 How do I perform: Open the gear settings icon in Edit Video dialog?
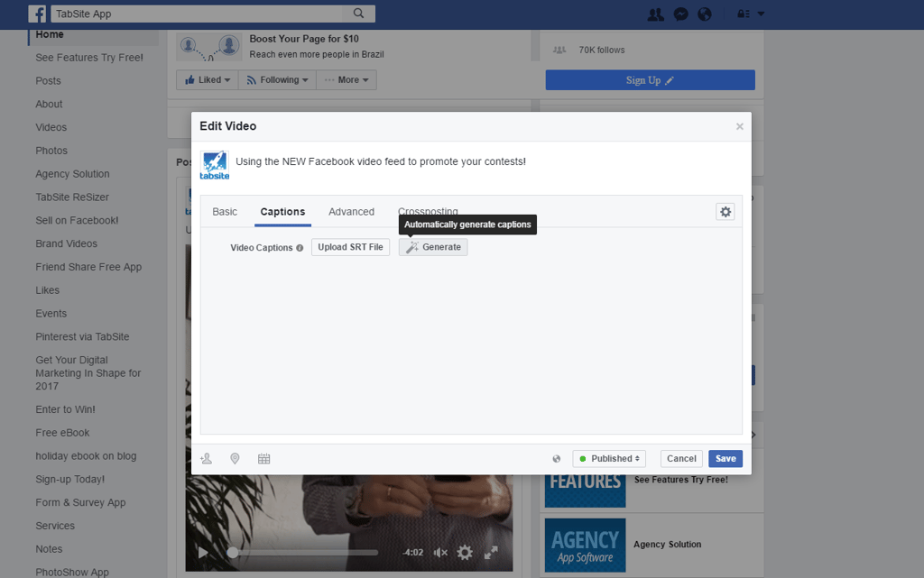[x=725, y=211]
